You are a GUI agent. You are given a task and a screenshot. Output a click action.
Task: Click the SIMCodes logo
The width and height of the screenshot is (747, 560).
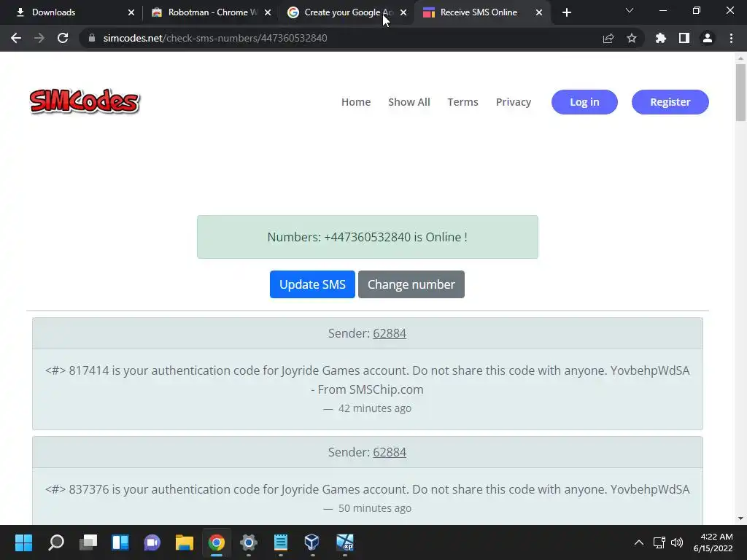[85, 101]
